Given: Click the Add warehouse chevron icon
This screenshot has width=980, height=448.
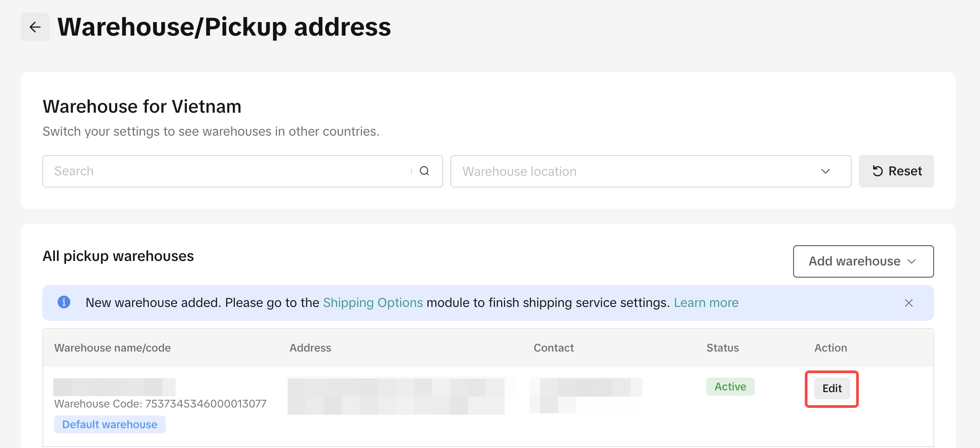Looking at the screenshot, I should 912,261.
